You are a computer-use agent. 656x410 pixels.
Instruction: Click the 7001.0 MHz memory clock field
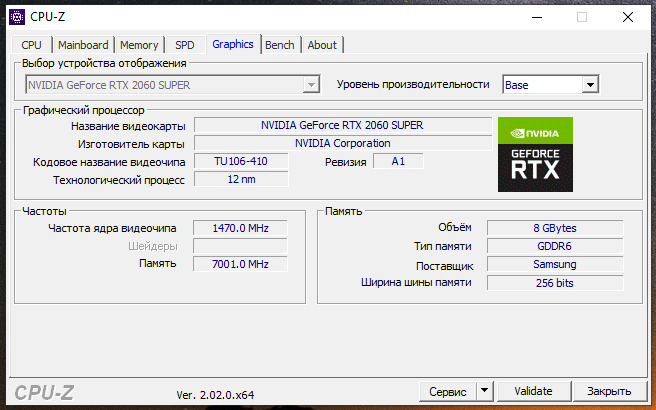coord(240,264)
